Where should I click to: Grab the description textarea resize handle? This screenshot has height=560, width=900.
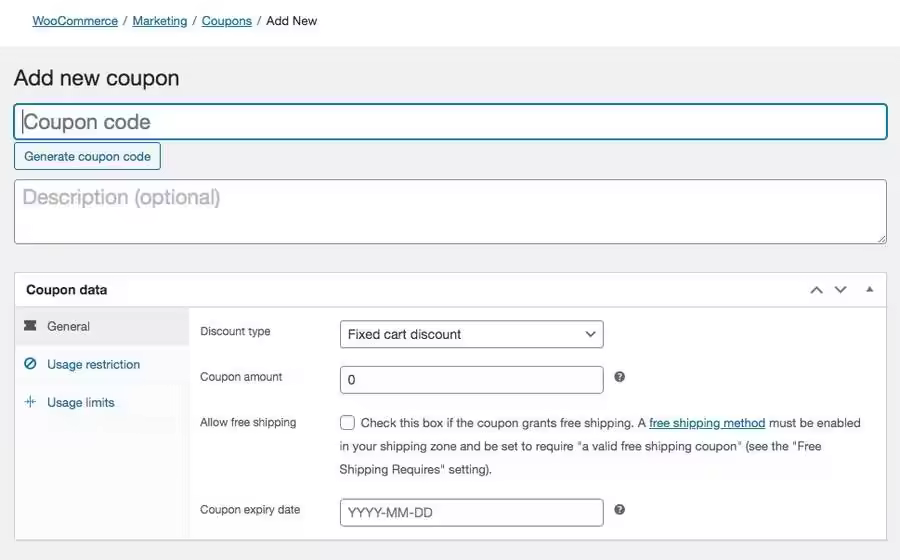click(882, 239)
